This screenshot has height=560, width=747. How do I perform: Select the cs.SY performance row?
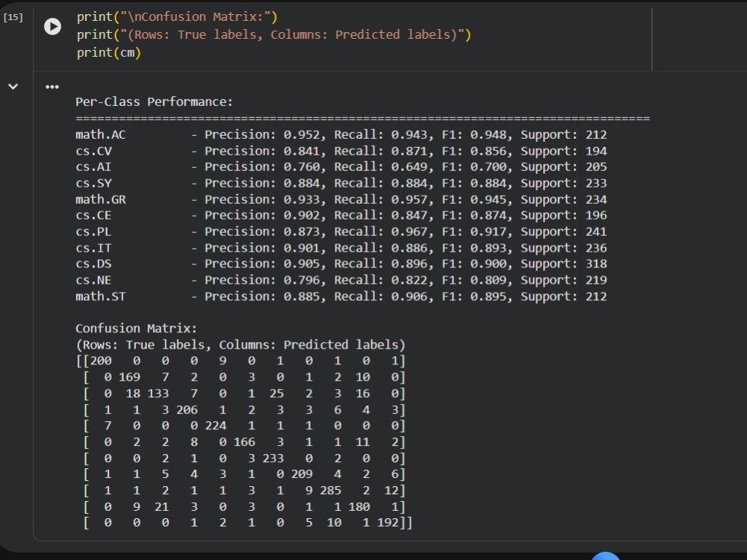(x=341, y=184)
